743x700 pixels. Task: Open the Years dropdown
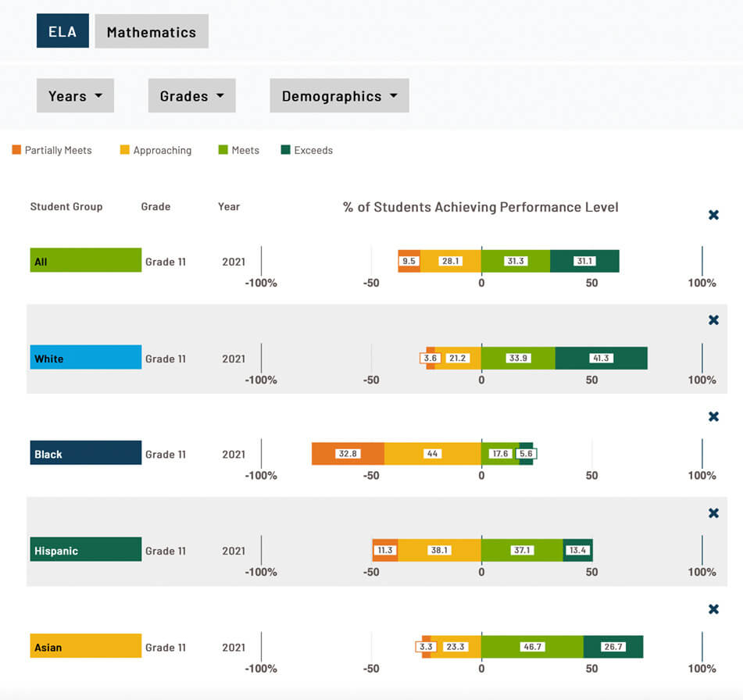click(75, 96)
